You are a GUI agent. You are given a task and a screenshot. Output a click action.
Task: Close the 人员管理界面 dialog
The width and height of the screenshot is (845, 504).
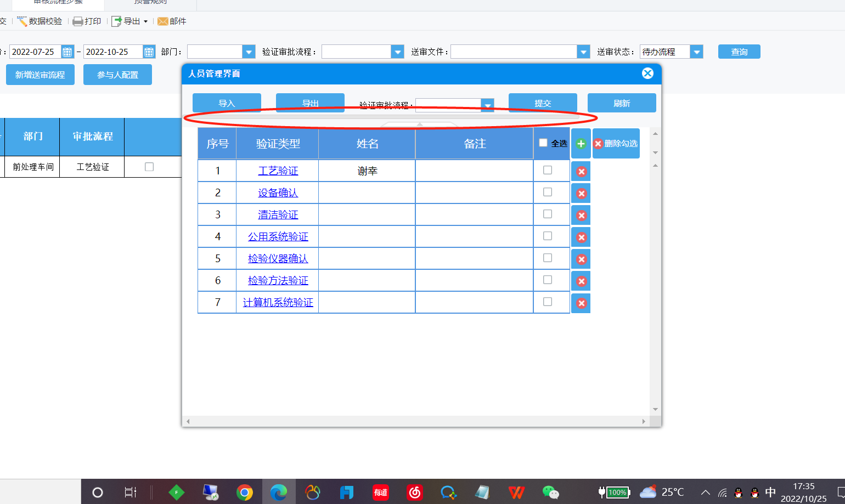[647, 73]
